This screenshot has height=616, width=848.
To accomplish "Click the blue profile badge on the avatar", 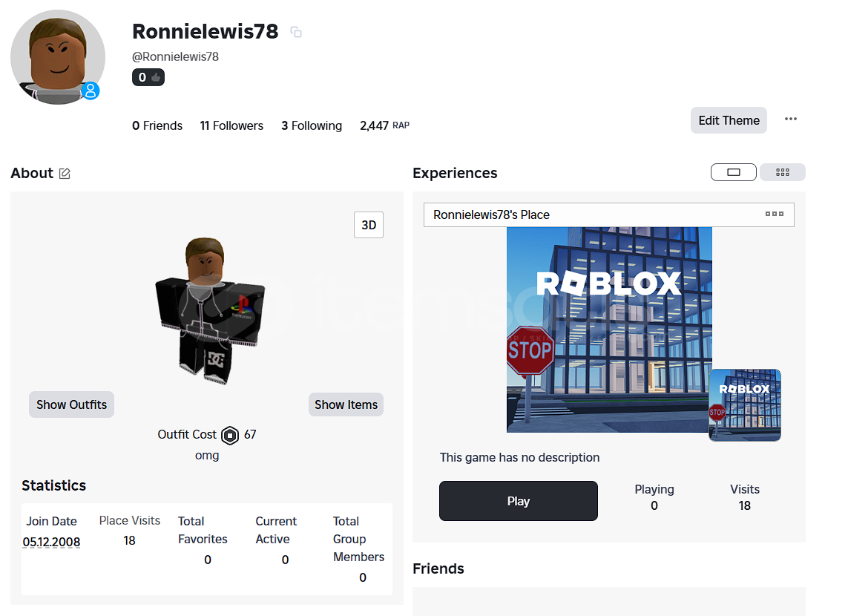I will pyautogui.click(x=91, y=91).
